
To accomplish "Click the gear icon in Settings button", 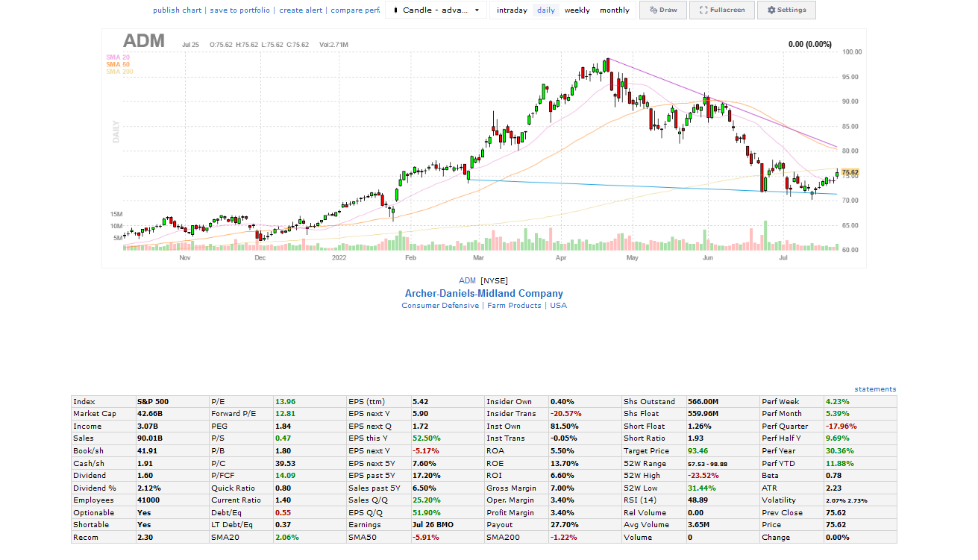I will point(771,10).
